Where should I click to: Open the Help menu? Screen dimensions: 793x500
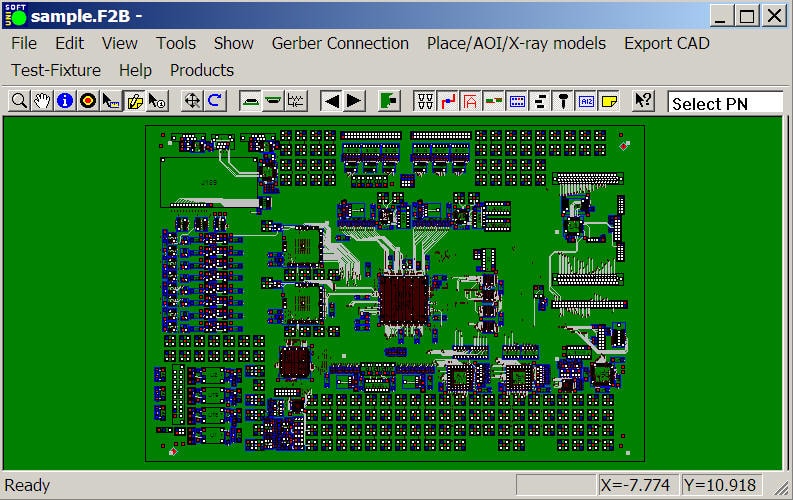135,70
